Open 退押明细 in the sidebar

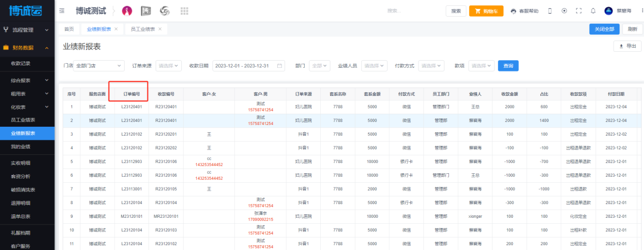pos(20,203)
